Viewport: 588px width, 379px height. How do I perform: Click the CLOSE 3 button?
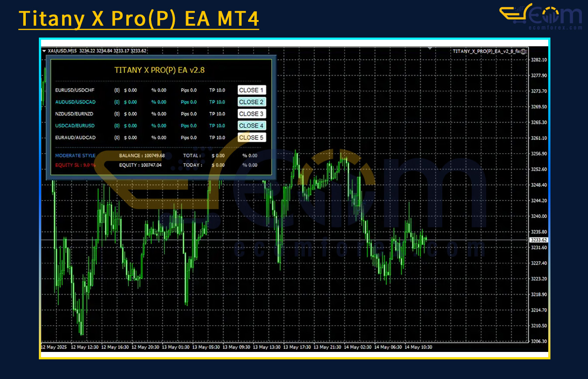[252, 114]
